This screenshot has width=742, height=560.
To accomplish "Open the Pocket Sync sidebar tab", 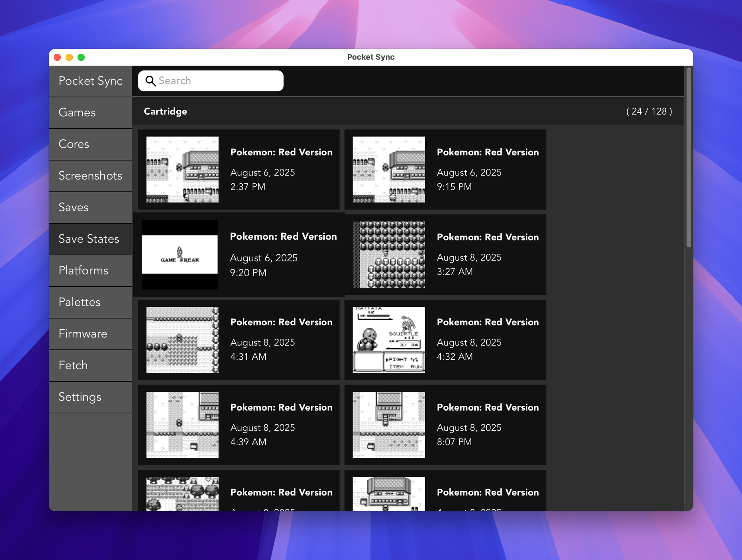I will coord(91,81).
